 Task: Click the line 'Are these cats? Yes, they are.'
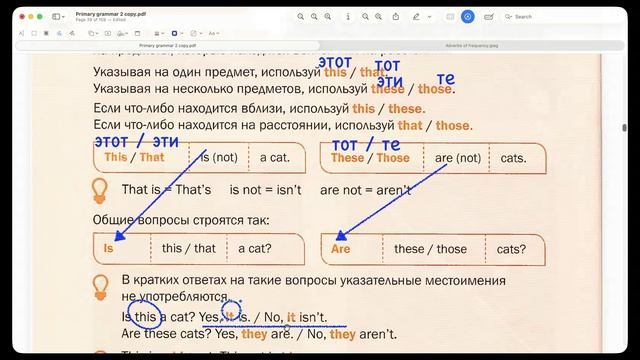(x=207, y=334)
